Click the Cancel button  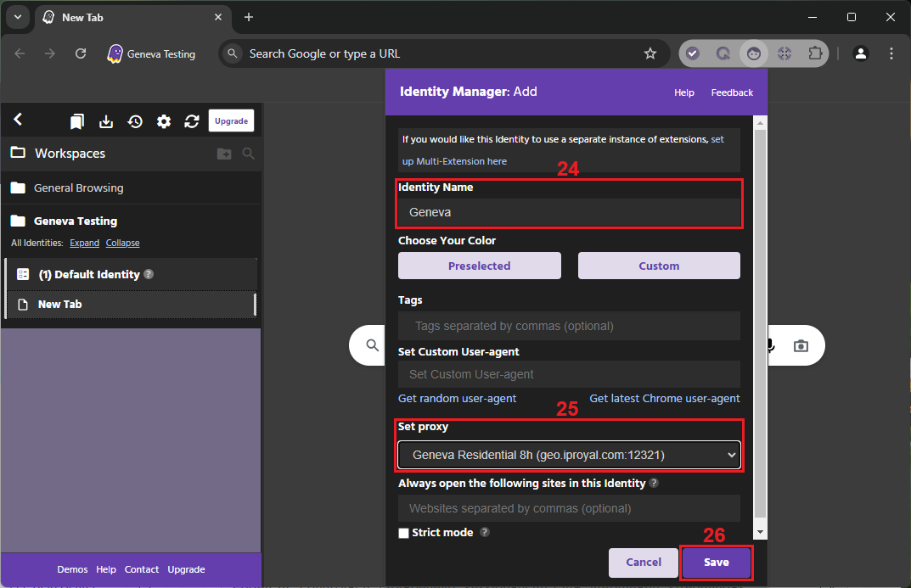(644, 563)
